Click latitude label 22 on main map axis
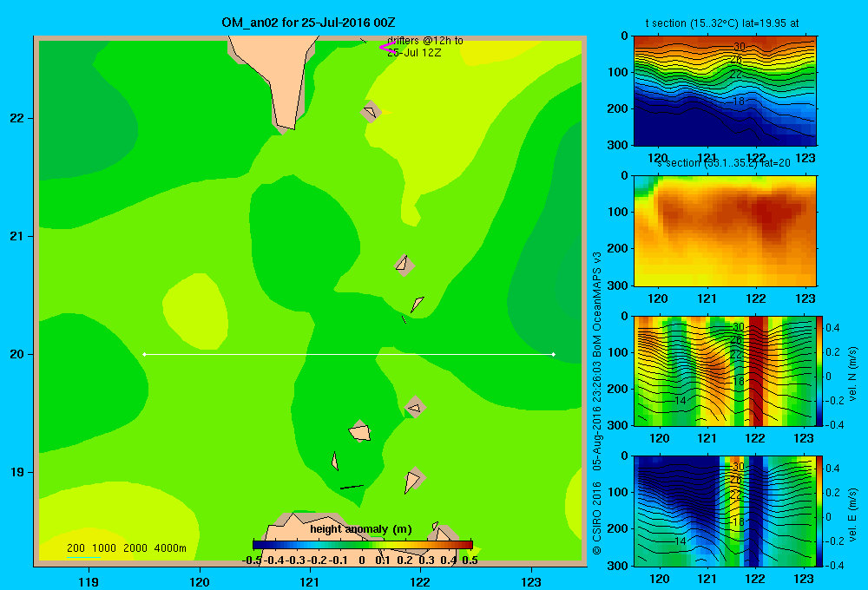The width and height of the screenshot is (868, 590). point(17,118)
